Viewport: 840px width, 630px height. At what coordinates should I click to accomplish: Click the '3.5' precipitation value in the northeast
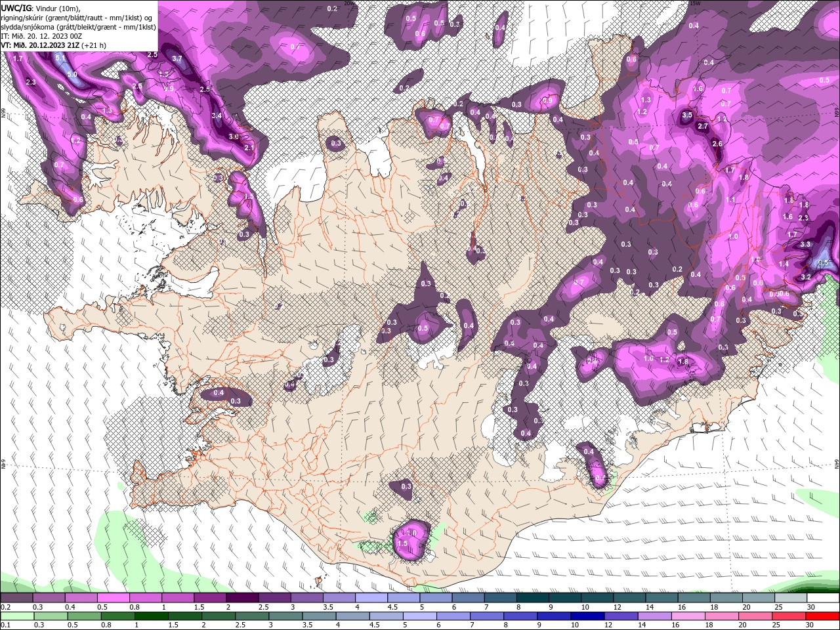(687, 115)
